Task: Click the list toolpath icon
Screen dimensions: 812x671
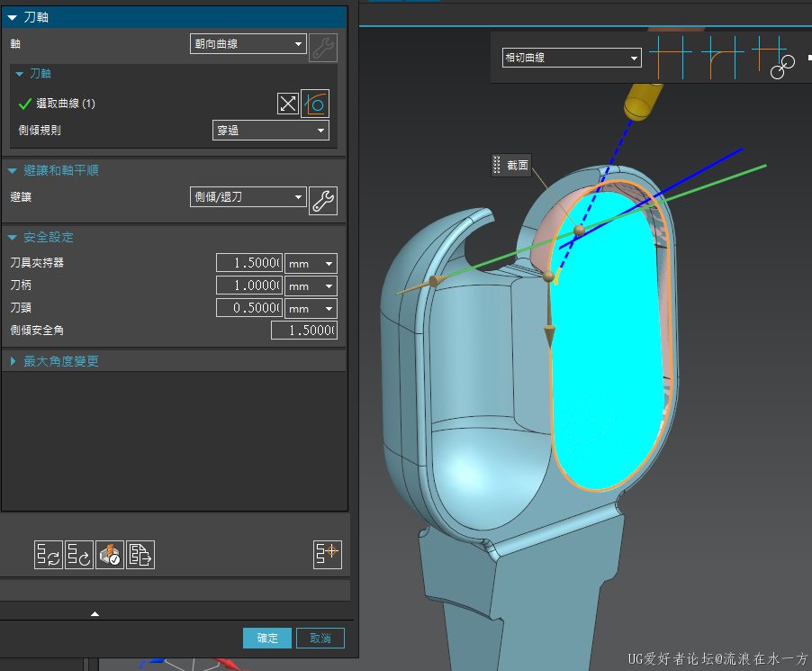Action: click(140, 555)
